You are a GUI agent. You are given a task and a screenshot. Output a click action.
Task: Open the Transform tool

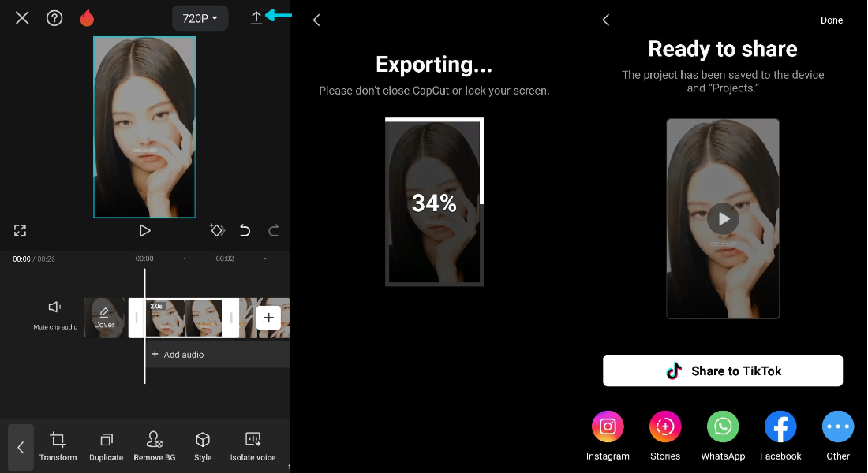point(58,447)
